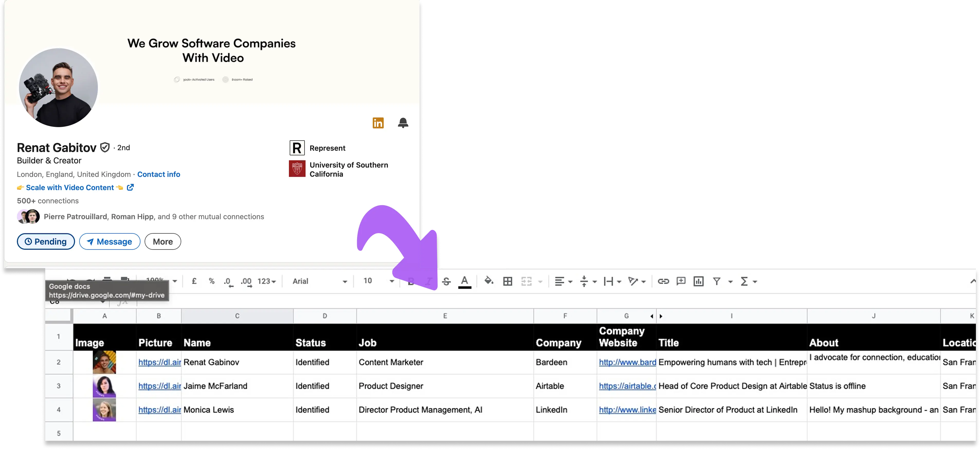Click the notification bell on Renat's profile

click(x=403, y=123)
